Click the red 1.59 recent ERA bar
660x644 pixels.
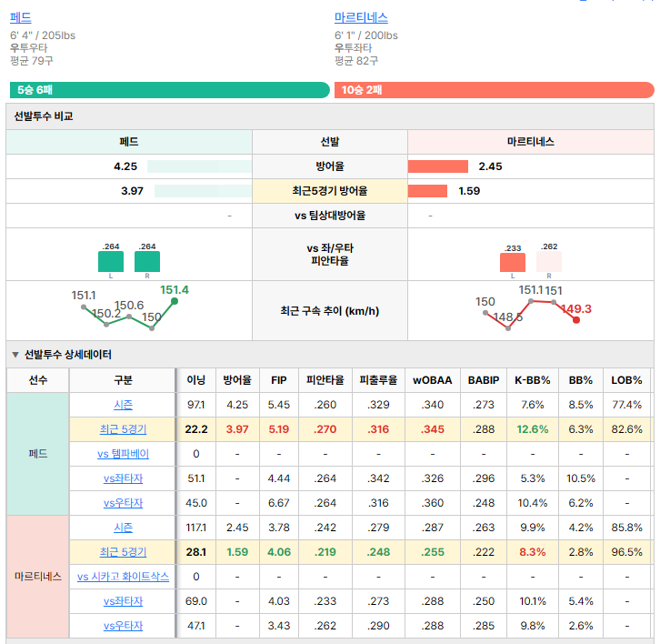tap(427, 191)
